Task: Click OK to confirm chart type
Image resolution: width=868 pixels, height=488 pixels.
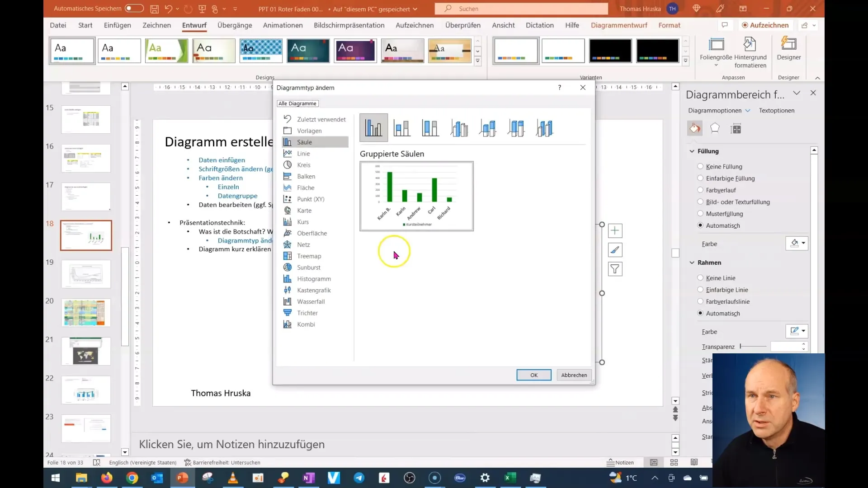Action: (534, 375)
